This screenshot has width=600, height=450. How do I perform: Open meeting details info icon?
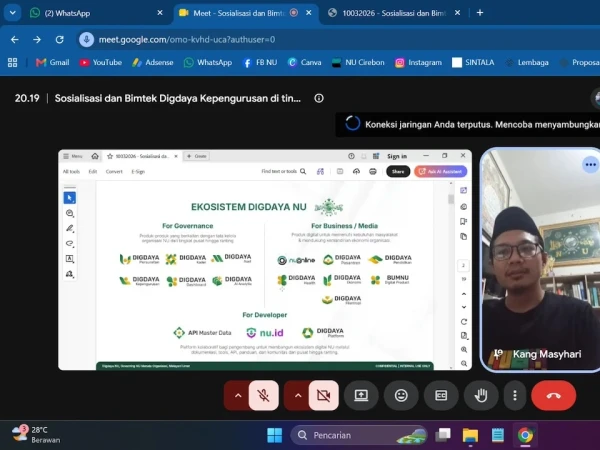coord(319,98)
